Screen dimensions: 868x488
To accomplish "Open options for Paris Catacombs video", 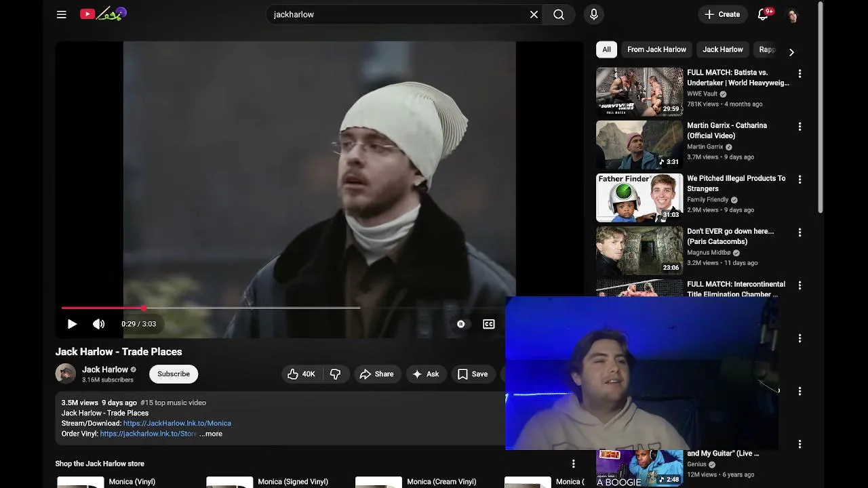I will point(800,232).
